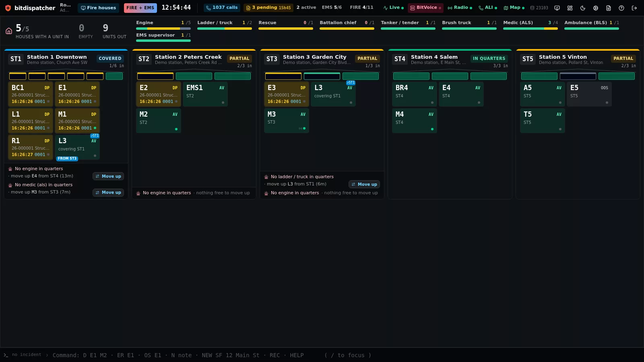Open the monitor display icon in top bar
Viewport: 644px width, 362px height.
click(x=557, y=8)
